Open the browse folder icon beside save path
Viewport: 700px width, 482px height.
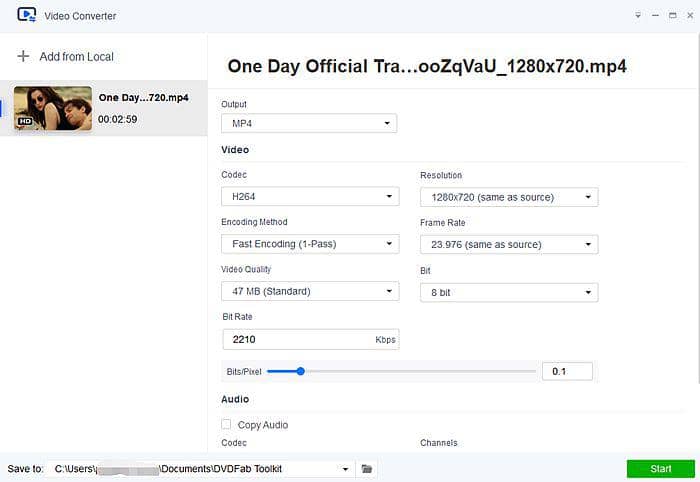(x=367, y=468)
